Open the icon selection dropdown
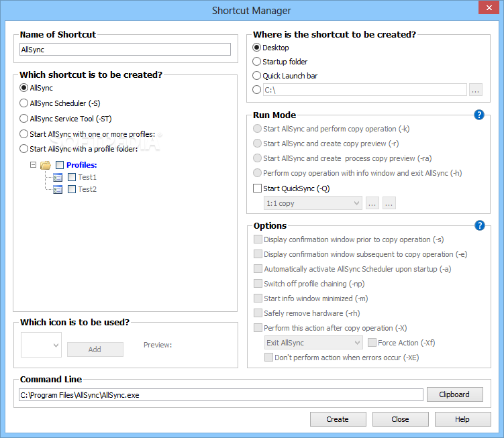This screenshot has width=504, height=438. click(41, 345)
